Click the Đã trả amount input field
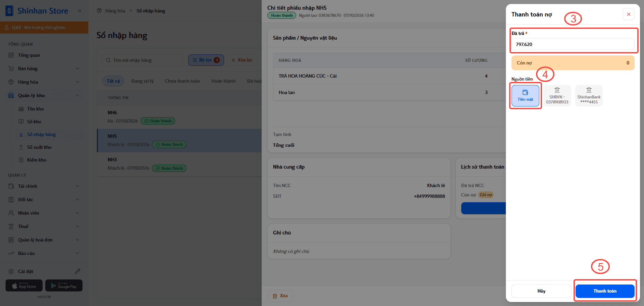Image resolution: width=644 pixels, height=306 pixels. [573, 44]
